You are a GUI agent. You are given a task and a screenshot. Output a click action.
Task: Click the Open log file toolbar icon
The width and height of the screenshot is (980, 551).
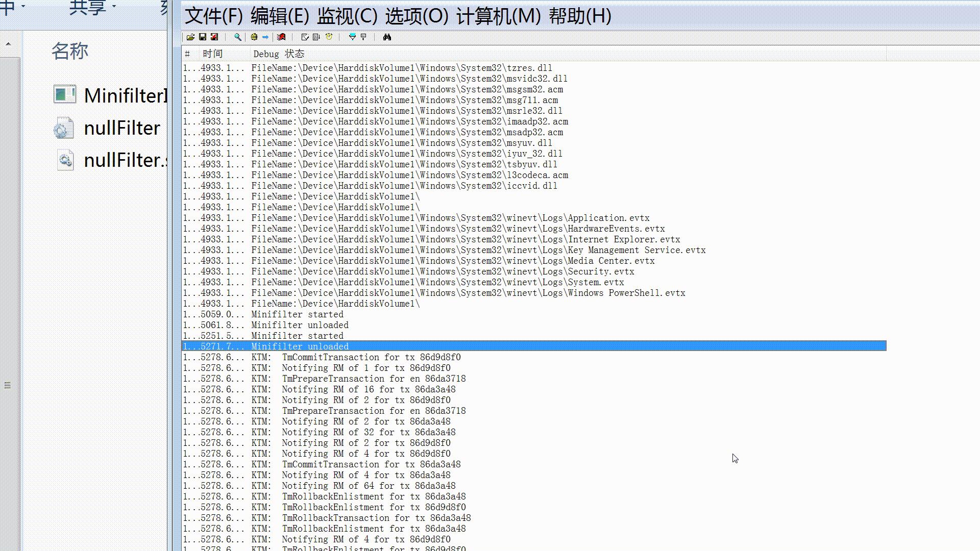[190, 37]
